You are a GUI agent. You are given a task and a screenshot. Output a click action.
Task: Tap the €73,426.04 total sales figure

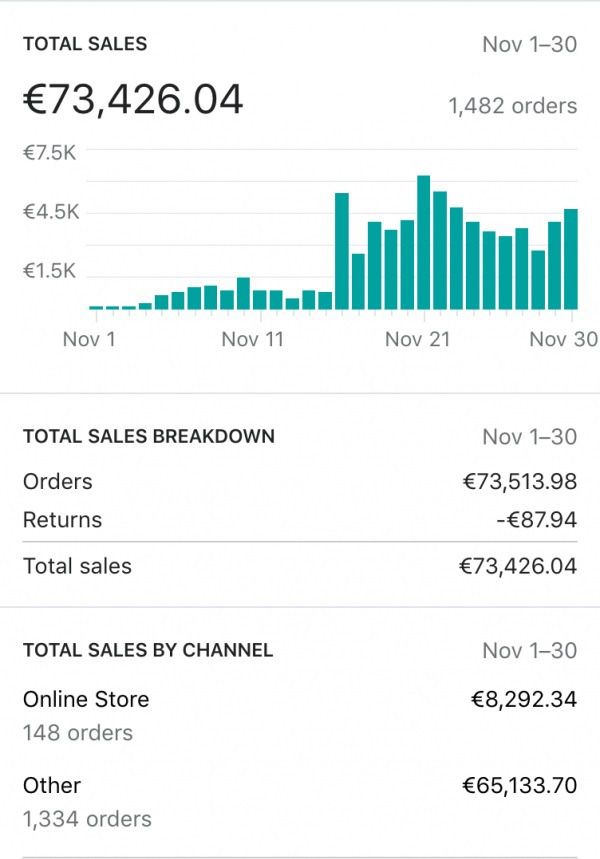tap(133, 100)
